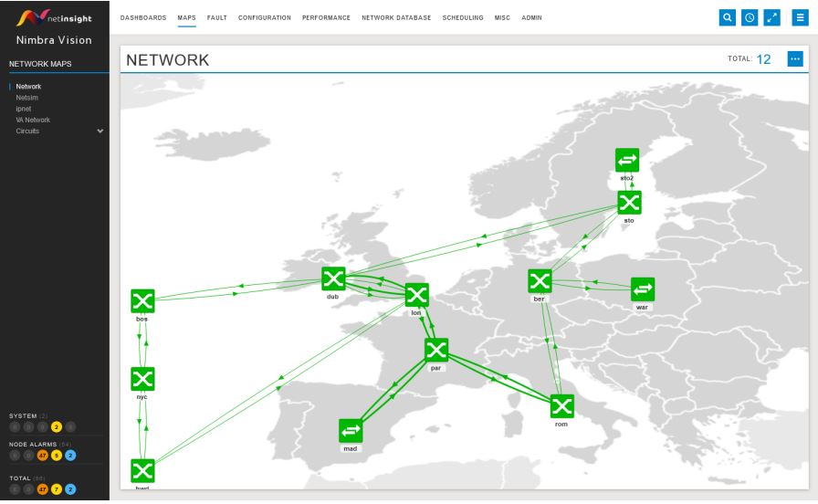Toggle fullscreen with the expand arrows icon

click(x=771, y=17)
